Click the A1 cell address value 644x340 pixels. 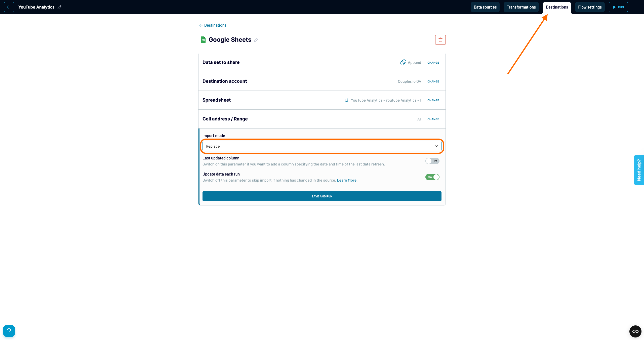pyautogui.click(x=419, y=119)
